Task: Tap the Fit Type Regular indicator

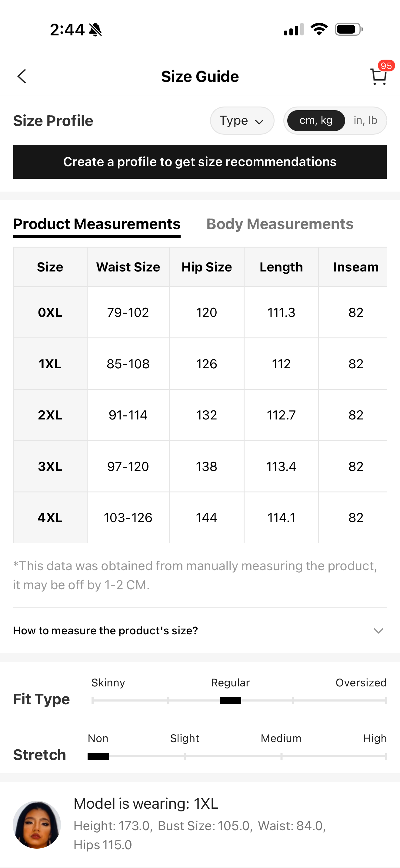Action: pos(230,701)
